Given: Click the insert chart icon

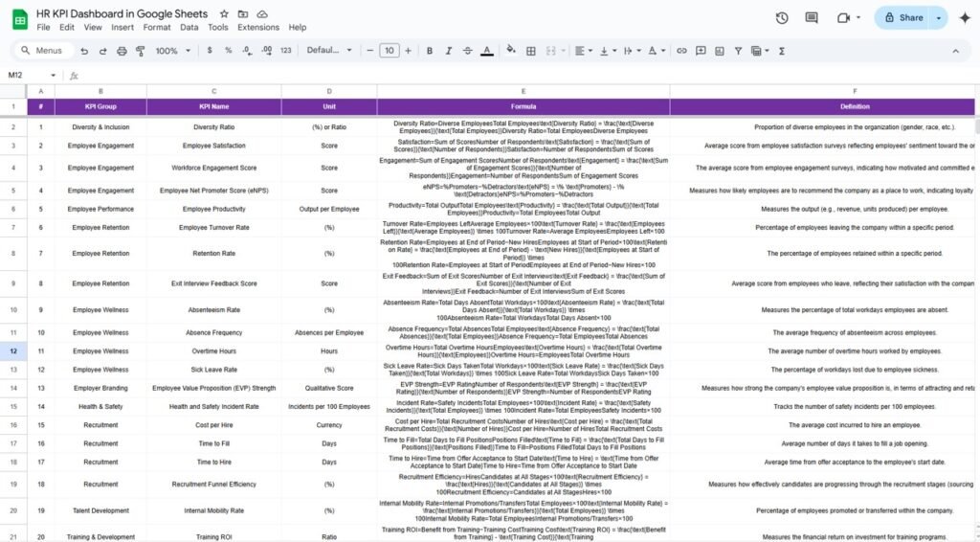Looking at the screenshot, I should click(x=720, y=51).
